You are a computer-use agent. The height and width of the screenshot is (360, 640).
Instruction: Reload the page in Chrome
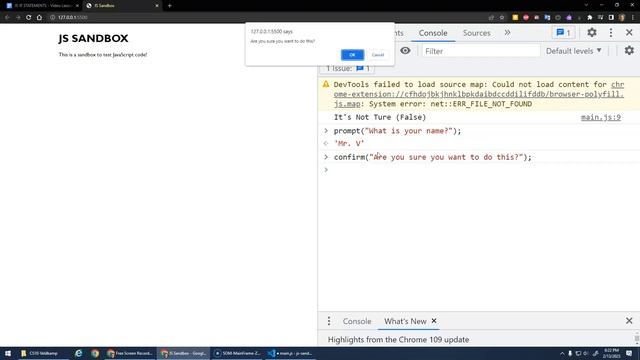[29, 18]
